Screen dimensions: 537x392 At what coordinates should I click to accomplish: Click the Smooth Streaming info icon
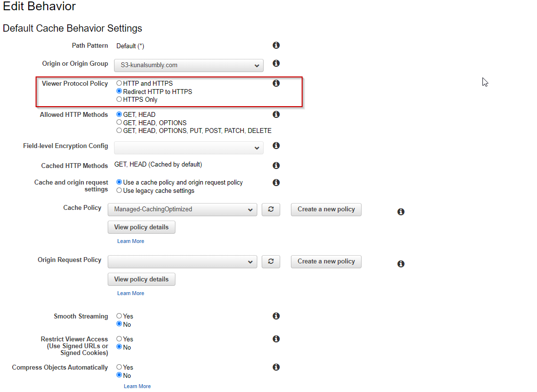276,316
